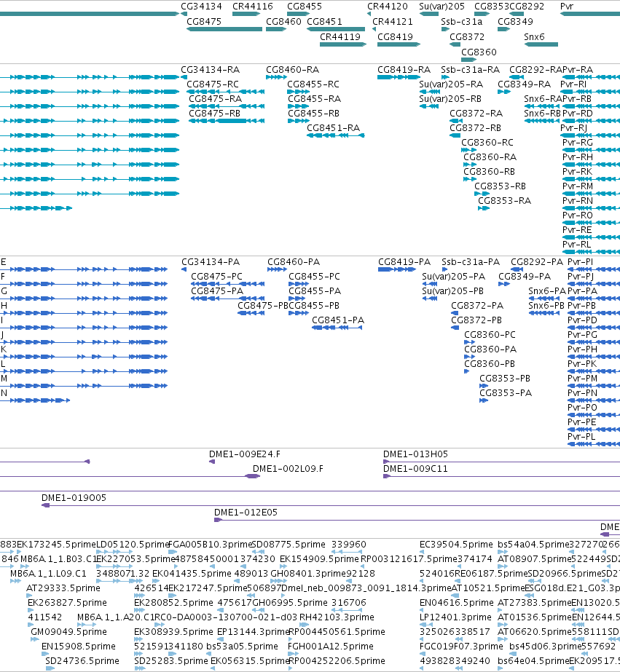Select the CG8451-RA transcript label
This screenshot has height=672, width=620.
(333, 128)
